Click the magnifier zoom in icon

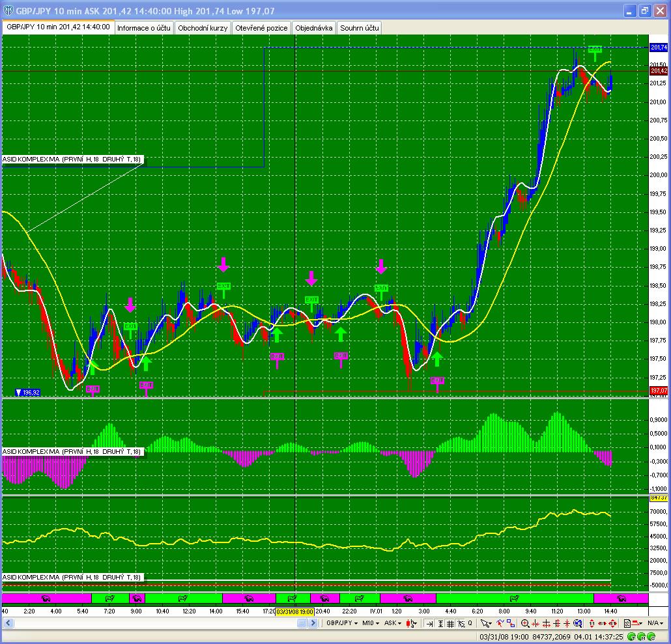tap(525, 623)
